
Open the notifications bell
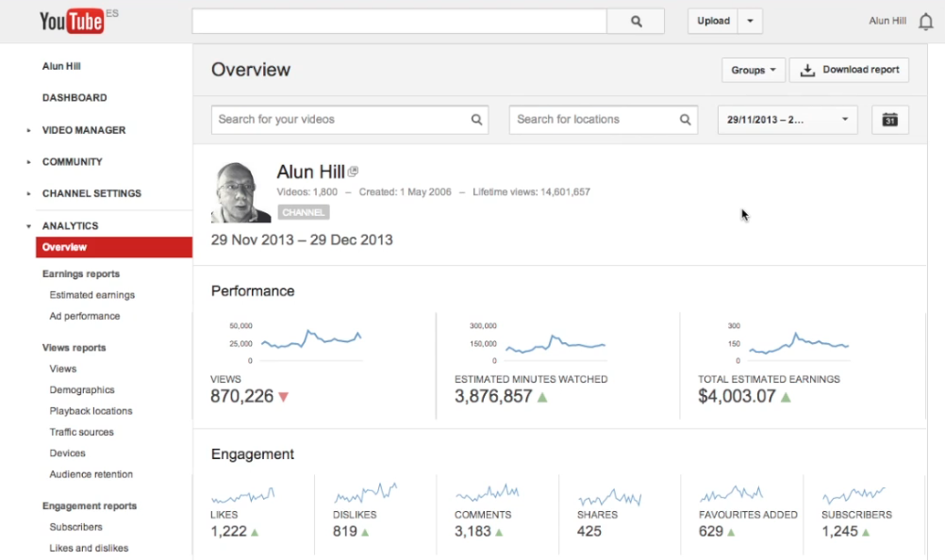[926, 22]
